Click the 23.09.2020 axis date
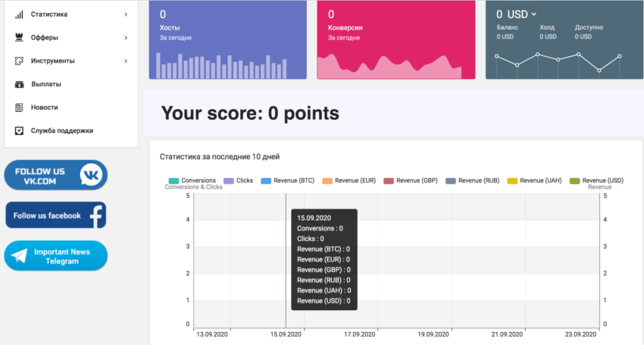The height and width of the screenshot is (345, 644). [581, 334]
